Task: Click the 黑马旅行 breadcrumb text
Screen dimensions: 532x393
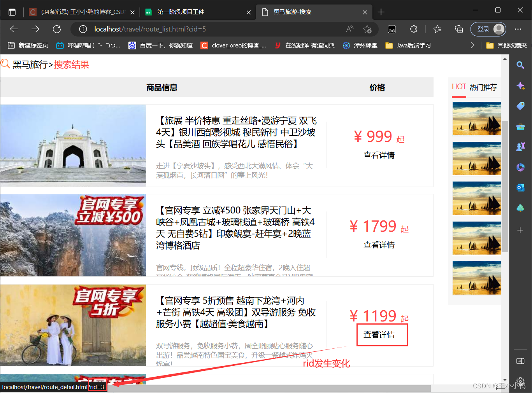Action: 30,65
